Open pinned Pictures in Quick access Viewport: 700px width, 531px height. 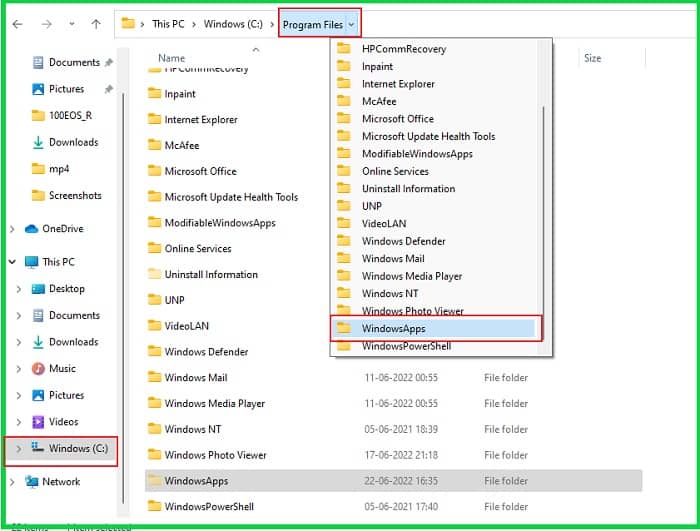66,89
